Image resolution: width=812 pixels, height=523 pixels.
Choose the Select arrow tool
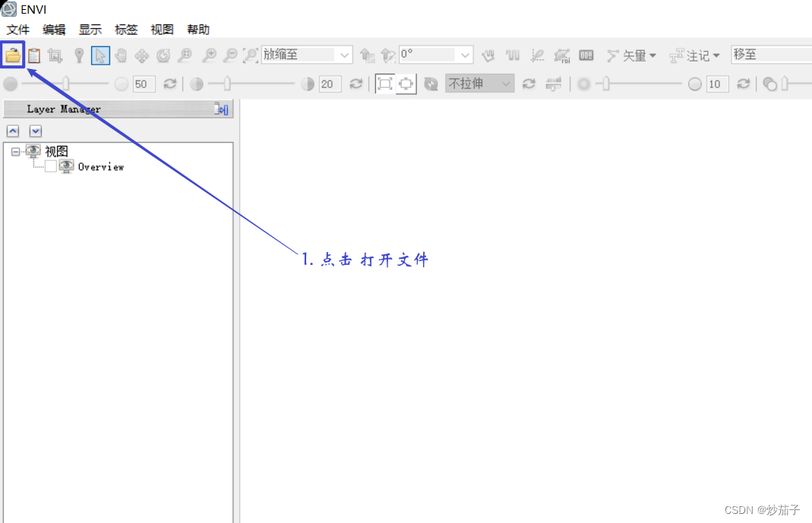(100, 55)
